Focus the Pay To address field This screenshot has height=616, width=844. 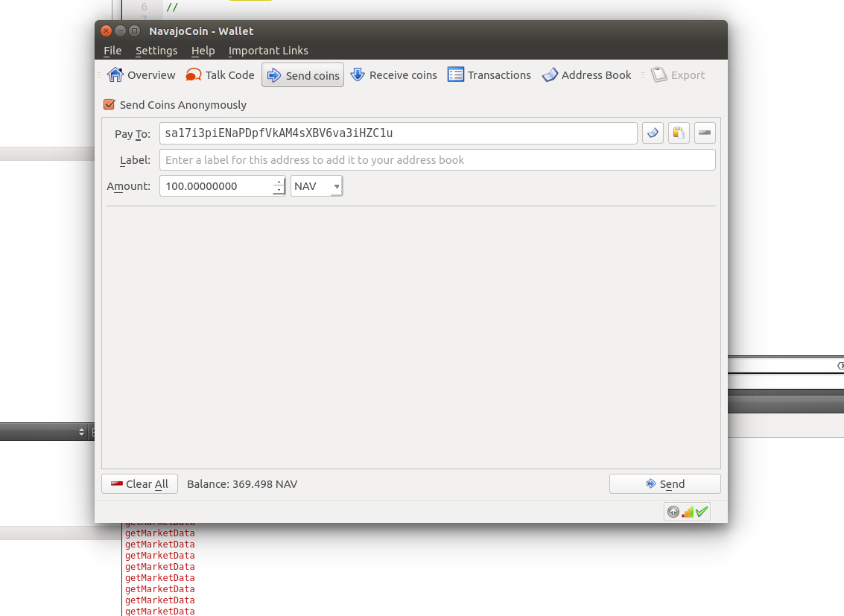399,133
